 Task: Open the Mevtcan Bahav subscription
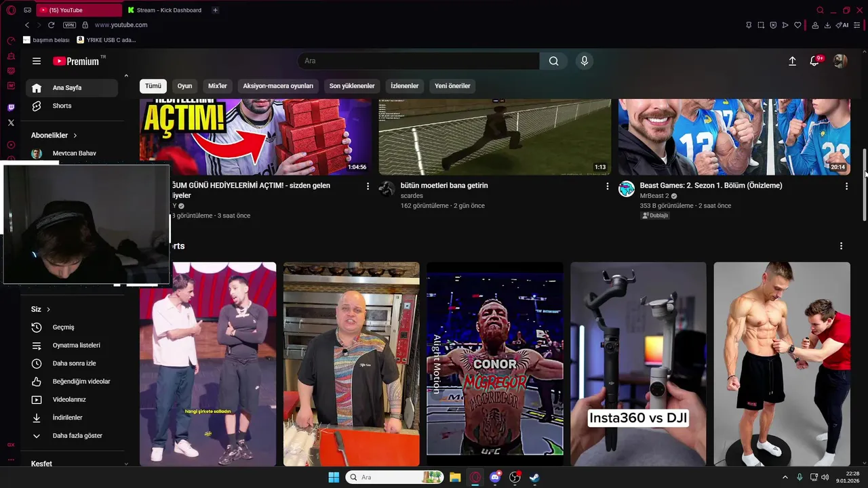72,154
